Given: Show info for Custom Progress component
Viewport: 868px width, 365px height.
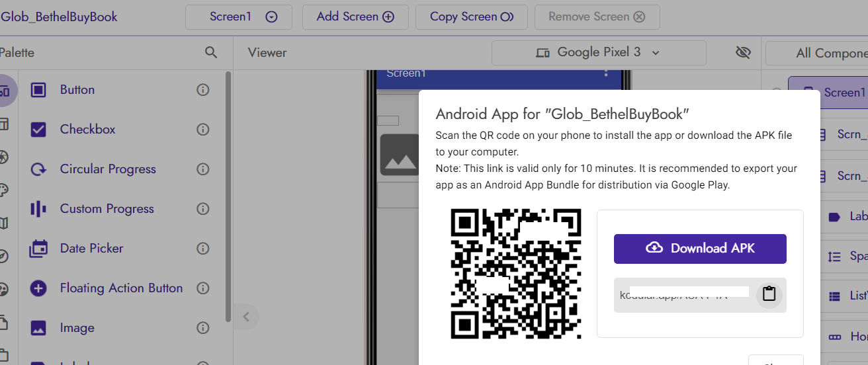Looking at the screenshot, I should [203, 209].
